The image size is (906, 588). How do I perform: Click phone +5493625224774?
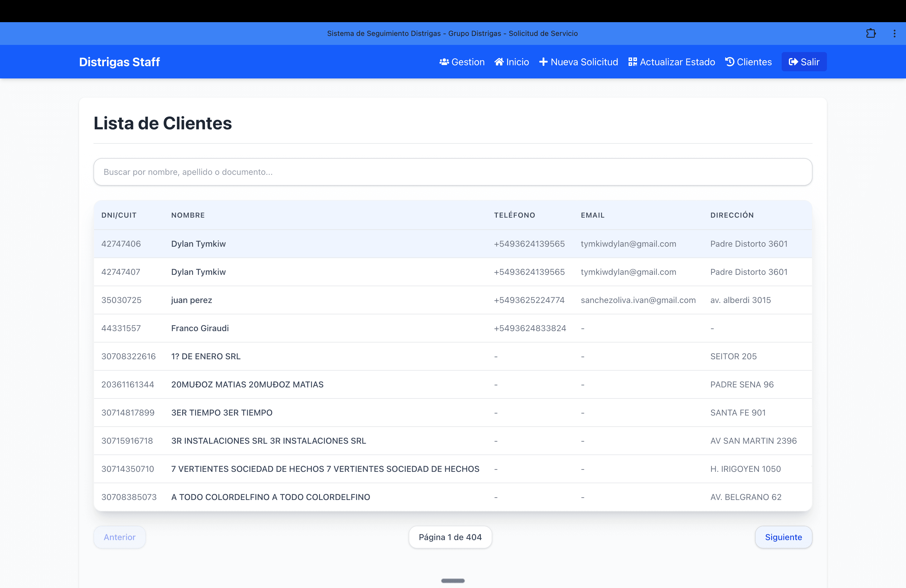click(x=529, y=300)
